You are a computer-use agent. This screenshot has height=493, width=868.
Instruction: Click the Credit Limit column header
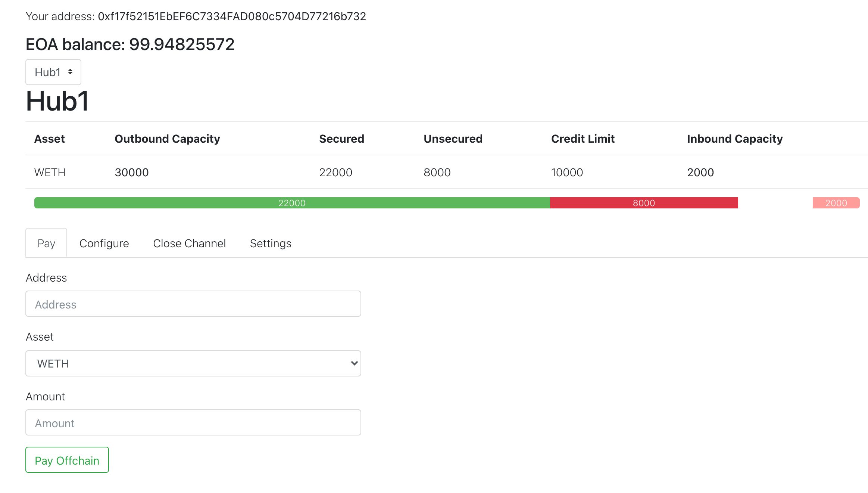coord(583,139)
